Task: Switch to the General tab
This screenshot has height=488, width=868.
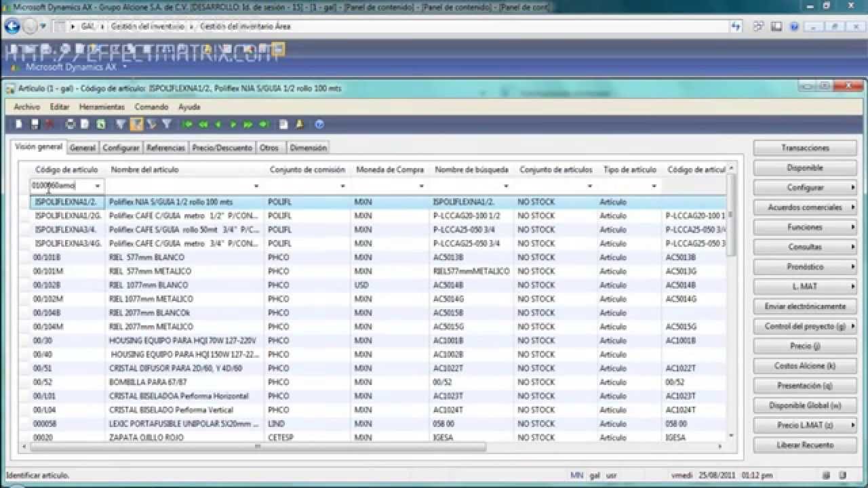Action: tap(83, 148)
